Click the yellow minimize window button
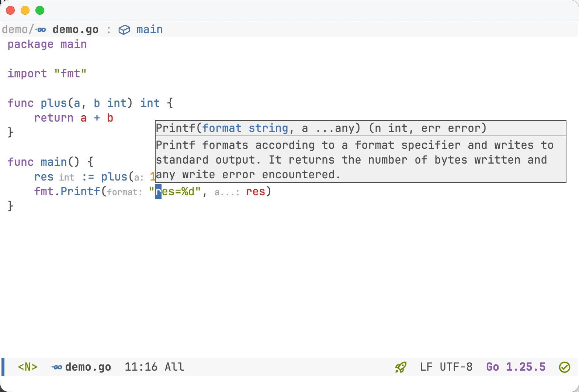Viewport: 579px width, 392px height. point(25,10)
